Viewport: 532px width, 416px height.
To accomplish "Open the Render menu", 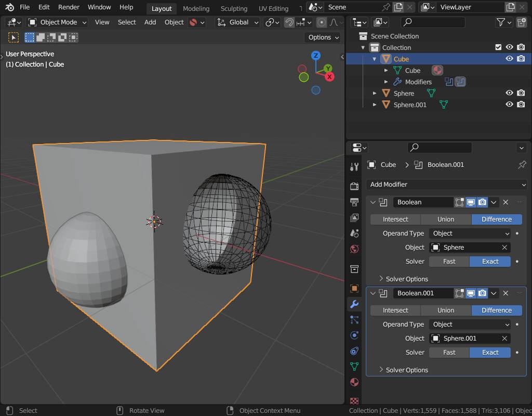I will click(x=69, y=7).
